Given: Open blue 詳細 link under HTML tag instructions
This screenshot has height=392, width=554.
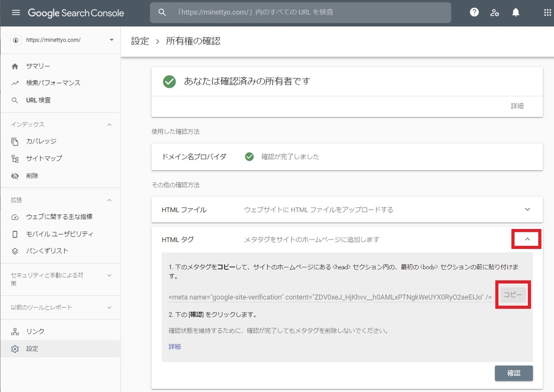Looking at the screenshot, I should click(175, 346).
